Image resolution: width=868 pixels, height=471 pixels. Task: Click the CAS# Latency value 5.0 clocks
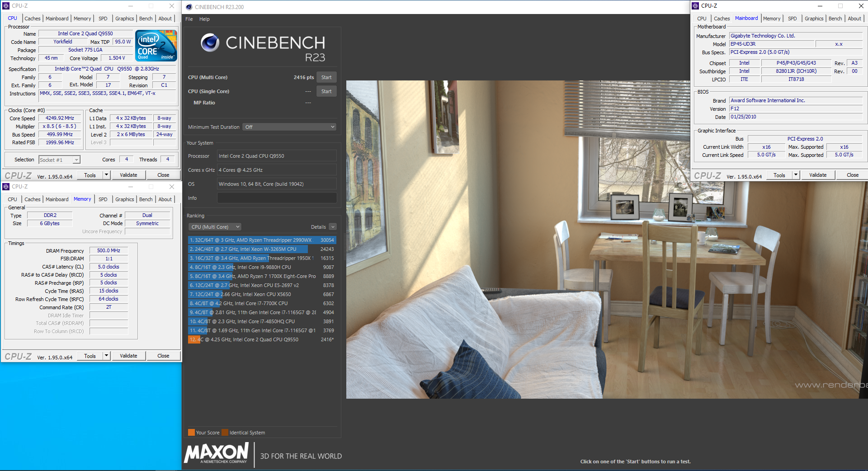(108, 267)
